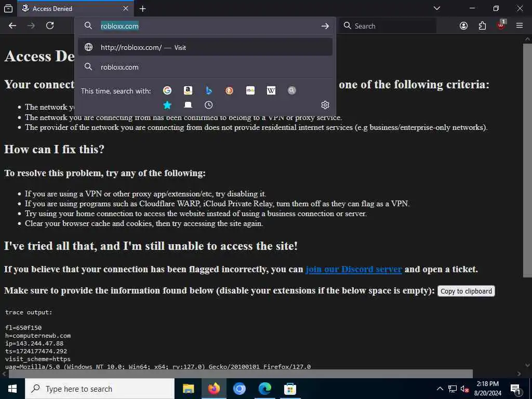Launch Chromium from the taskbar
This screenshot has width=532, height=399.
click(239, 389)
